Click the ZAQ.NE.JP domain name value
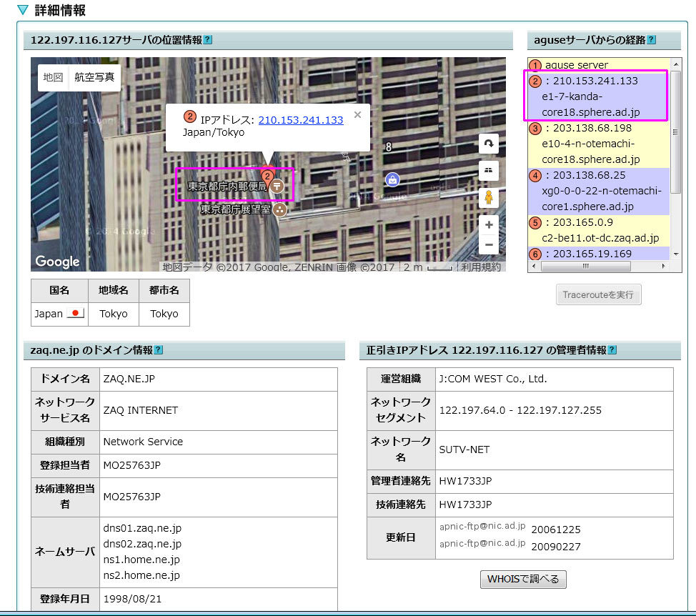The width and height of the screenshot is (696, 616). point(129,379)
